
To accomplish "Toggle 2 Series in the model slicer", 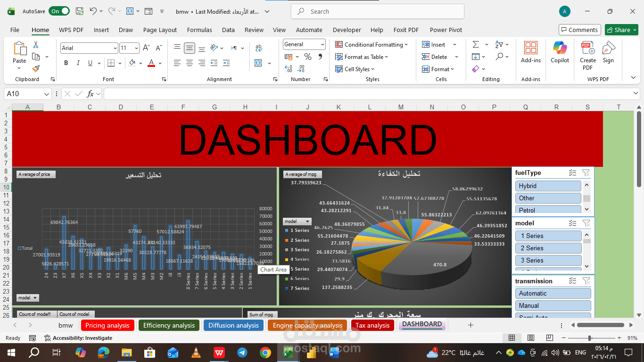I will coord(548,248).
